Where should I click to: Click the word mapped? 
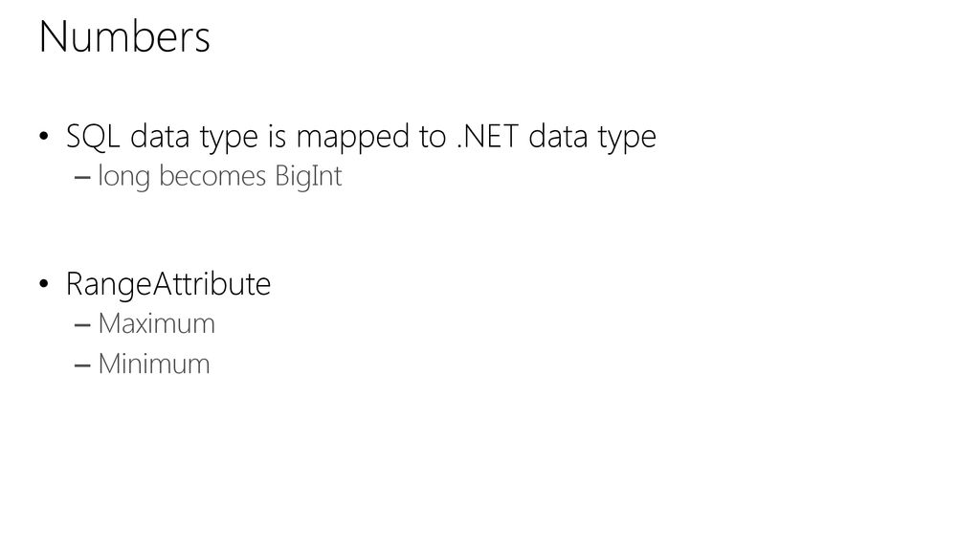(x=352, y=138)
